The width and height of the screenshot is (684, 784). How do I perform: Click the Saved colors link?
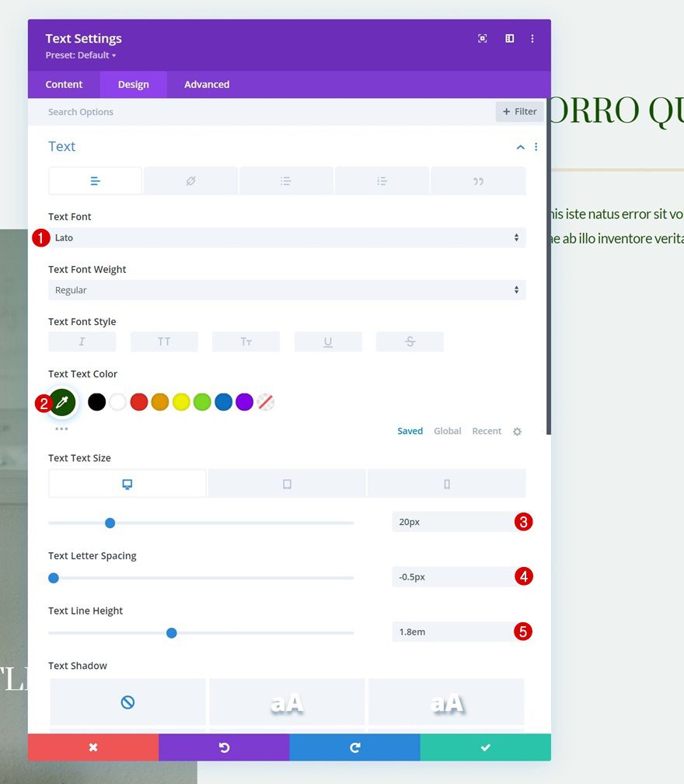point(410,430)
